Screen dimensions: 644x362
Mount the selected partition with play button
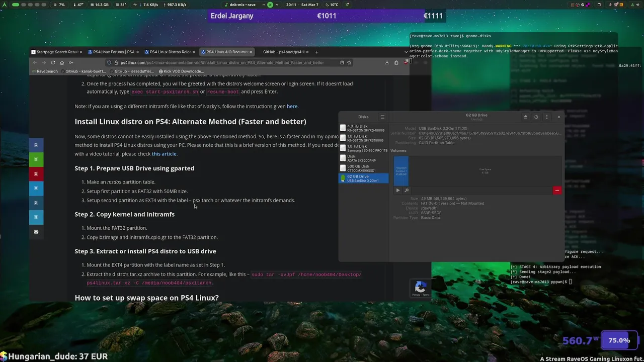coord(398,190)
